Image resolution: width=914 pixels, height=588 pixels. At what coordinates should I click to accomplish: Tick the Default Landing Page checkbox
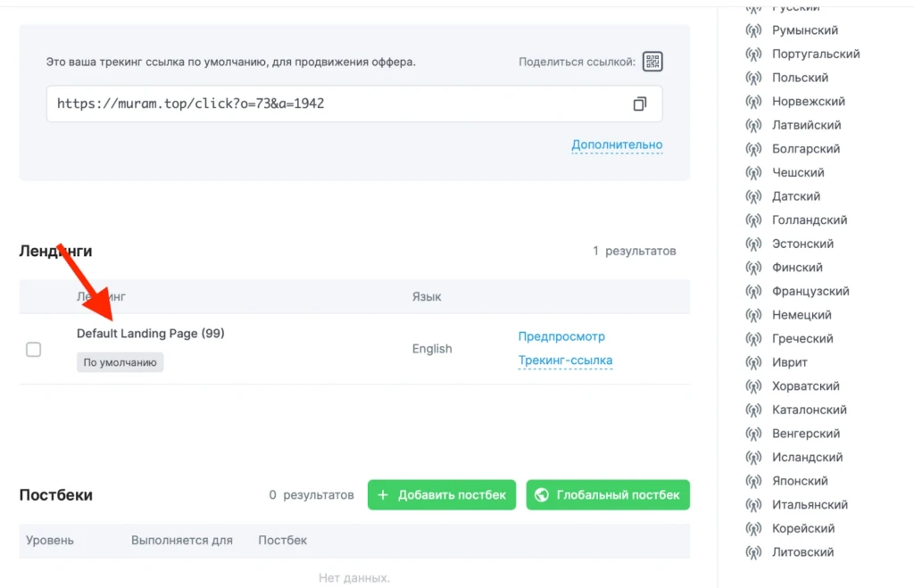[x=33, y=349]
